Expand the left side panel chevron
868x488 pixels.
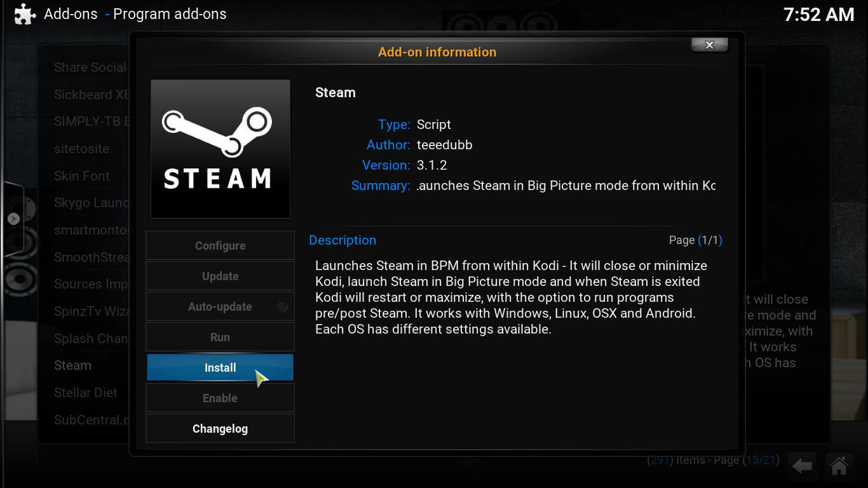click(x=14, y=218)
